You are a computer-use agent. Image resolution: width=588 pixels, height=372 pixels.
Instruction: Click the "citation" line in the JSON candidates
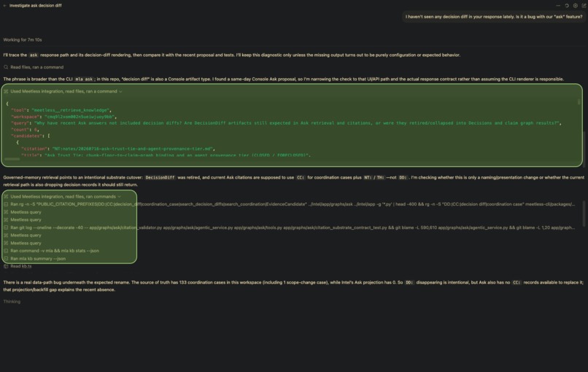point(117,149)
